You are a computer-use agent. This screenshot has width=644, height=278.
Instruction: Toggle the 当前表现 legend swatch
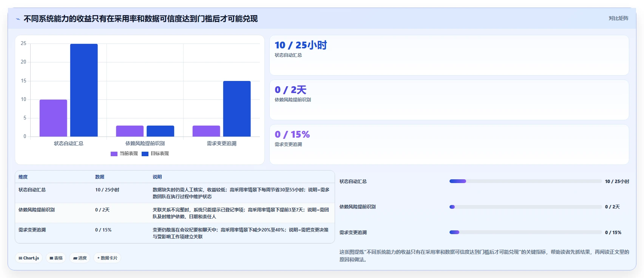114,154
